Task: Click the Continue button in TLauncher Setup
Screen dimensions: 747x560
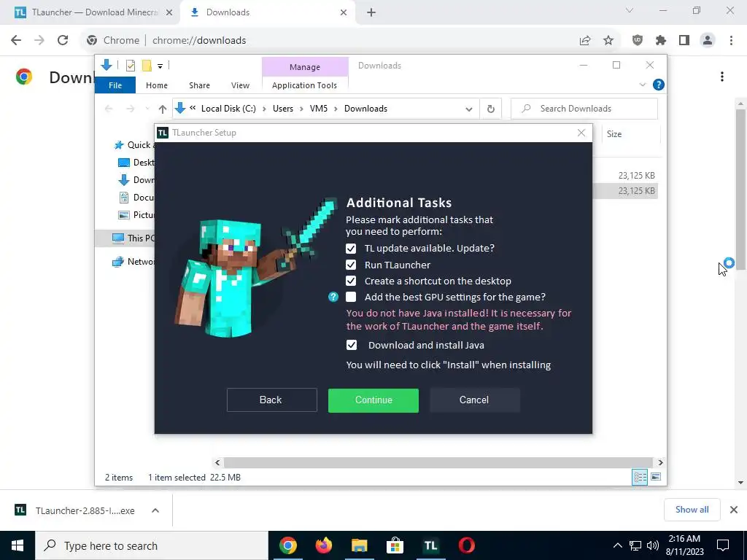Action: point(373,400)
